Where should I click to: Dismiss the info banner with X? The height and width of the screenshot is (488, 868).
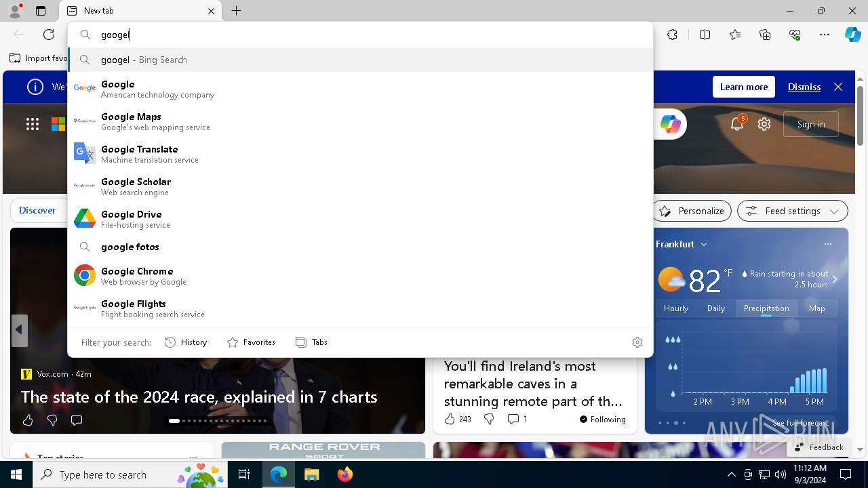point(838,87)
